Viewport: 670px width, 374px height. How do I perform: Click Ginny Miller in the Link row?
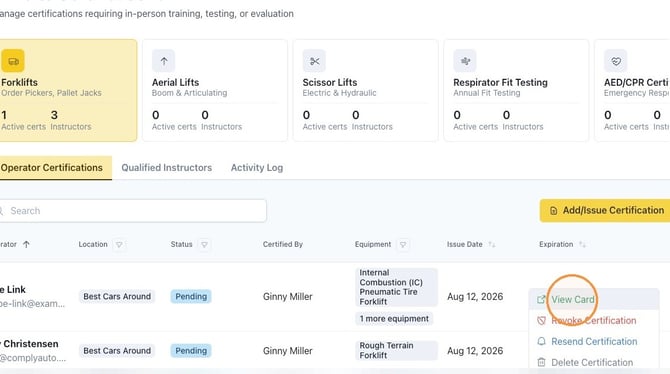[288, 297]
